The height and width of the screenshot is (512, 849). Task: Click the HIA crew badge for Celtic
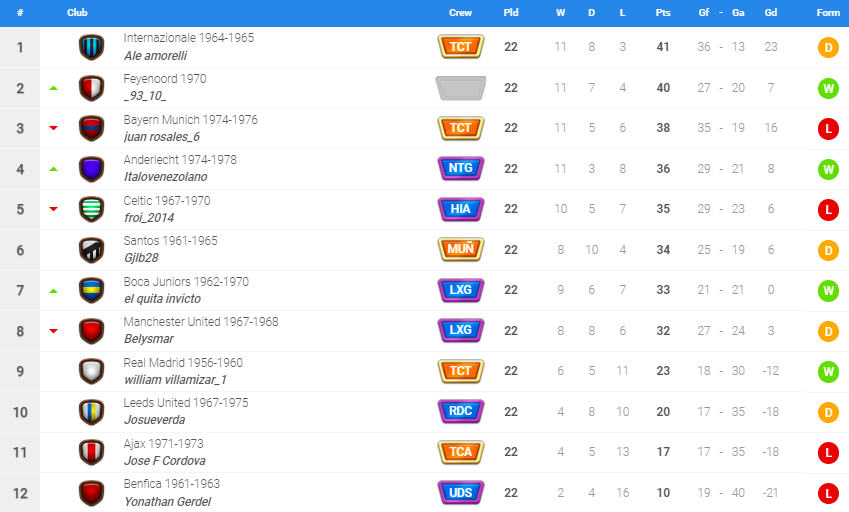pos(461,209)
